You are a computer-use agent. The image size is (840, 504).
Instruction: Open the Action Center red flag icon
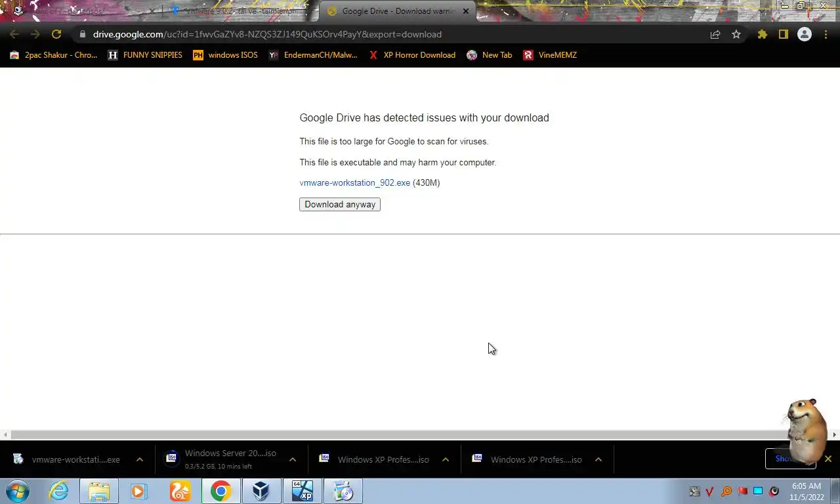pos(742,491)
